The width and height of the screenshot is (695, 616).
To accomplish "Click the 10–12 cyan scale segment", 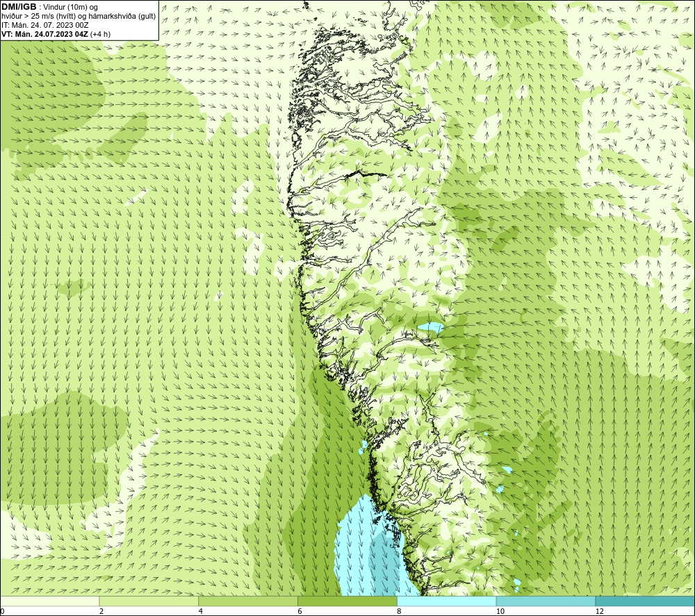I will tap(546, 601).
